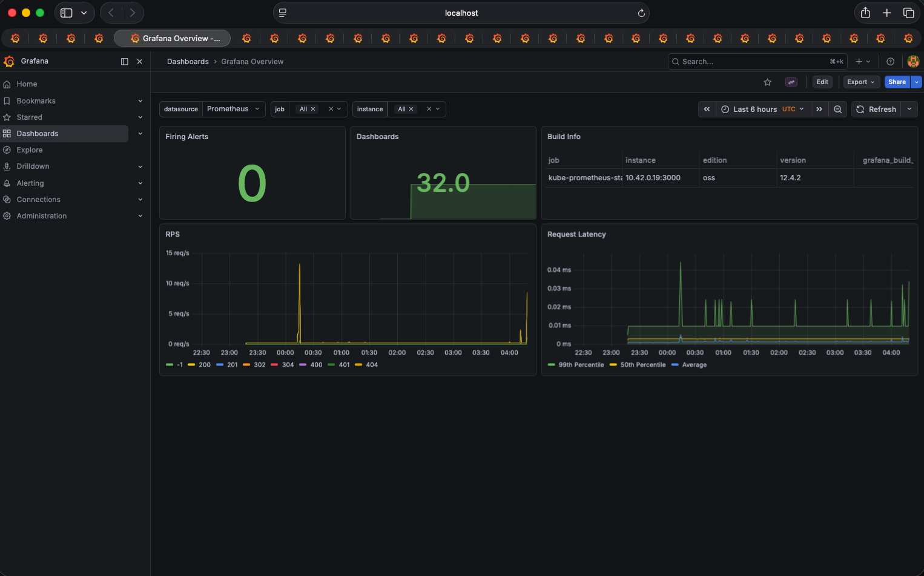Screen dimensions: 924x576
Task: Star this dashboard as favorite
Action: click(767, 82)
